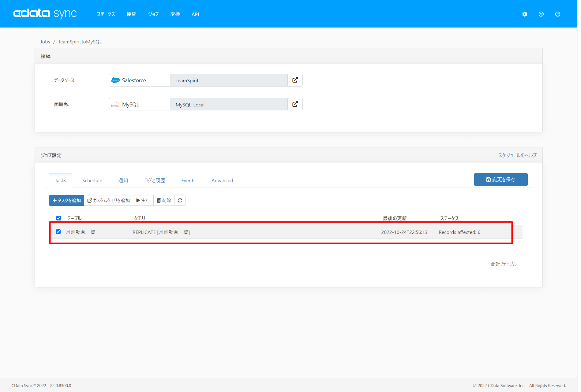Open the スケジュールのヘルプ link
581x392 pixels.
pyautogui.click(x=517, y=155)
